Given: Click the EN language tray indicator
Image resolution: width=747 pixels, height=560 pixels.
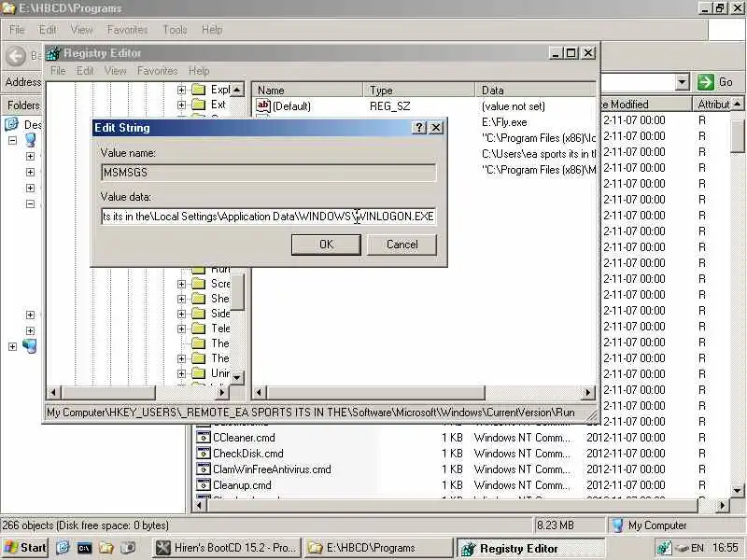Looking at the screenshot, I should coord(697,548).
